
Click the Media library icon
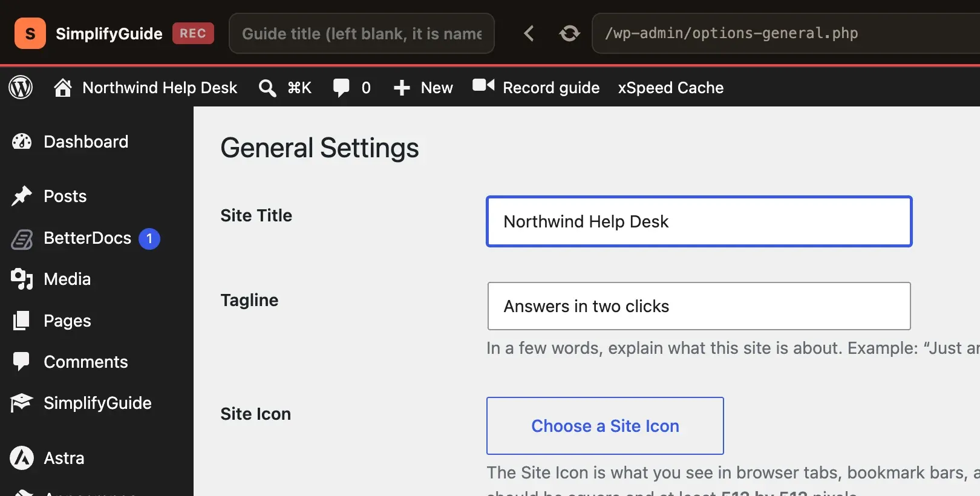pos(22,279)
